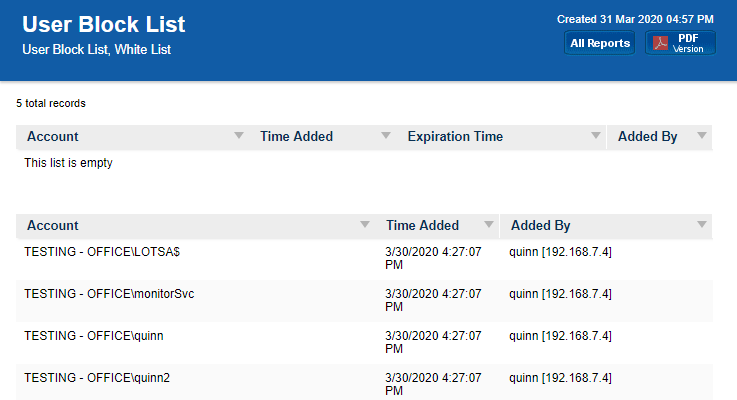This screenshot has height=400, width=737.
Task: Select the TESTING - OFFICE\quinn account row
Action: point(93,336)
